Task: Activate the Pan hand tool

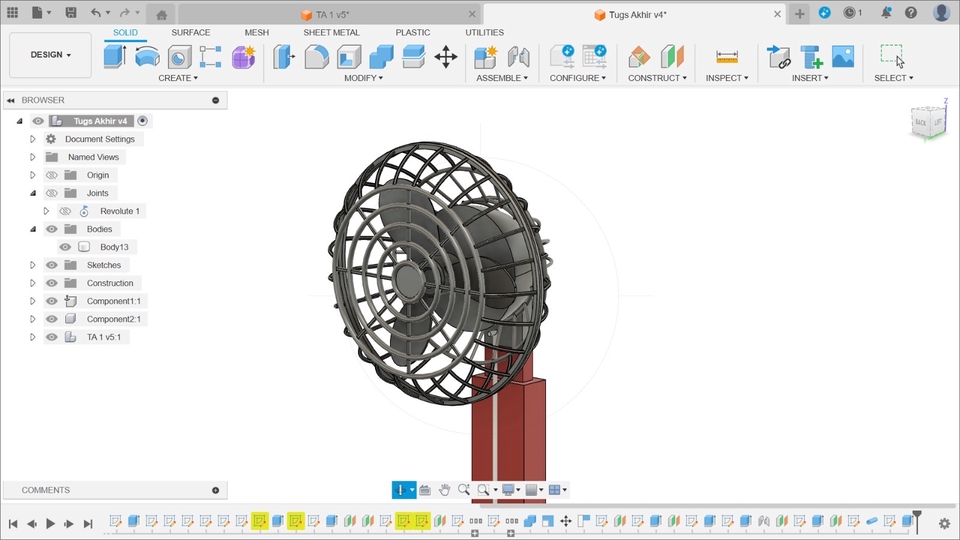Action: (445, 490)
